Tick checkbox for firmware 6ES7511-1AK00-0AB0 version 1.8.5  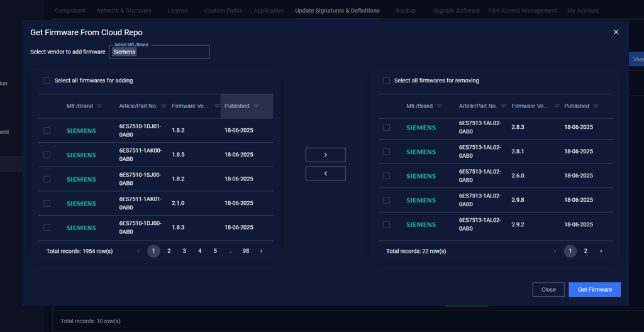point(47,155)
